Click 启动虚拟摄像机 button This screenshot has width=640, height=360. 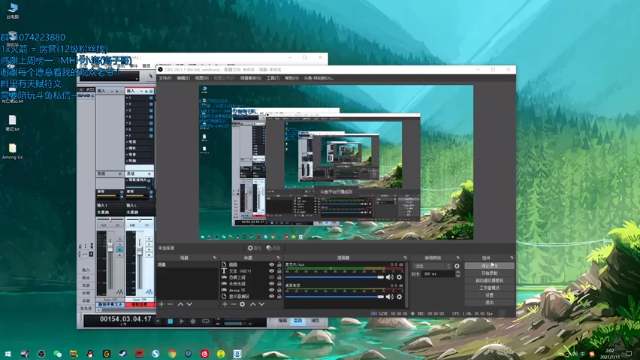[x=489, y=280]
